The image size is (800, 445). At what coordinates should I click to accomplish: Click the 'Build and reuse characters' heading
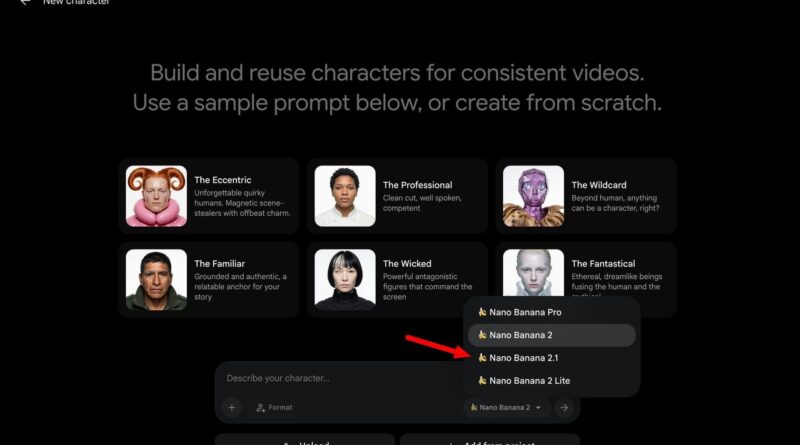tap(397, 88)
